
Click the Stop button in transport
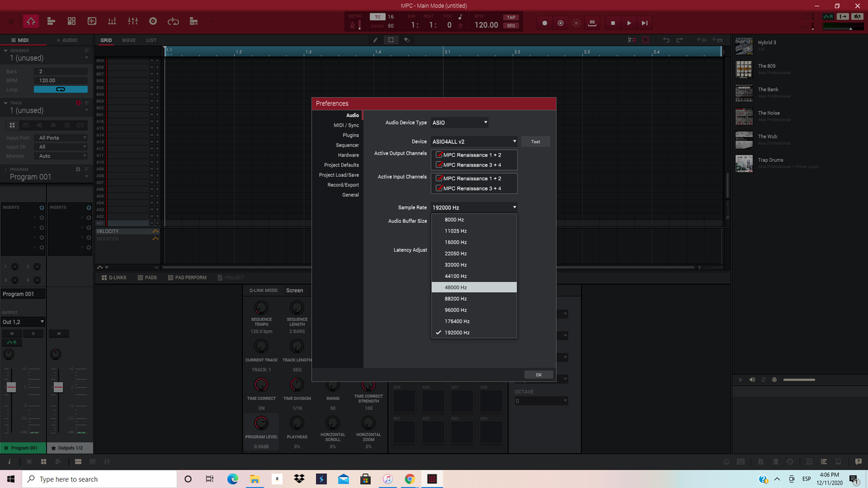click(613, 23)
